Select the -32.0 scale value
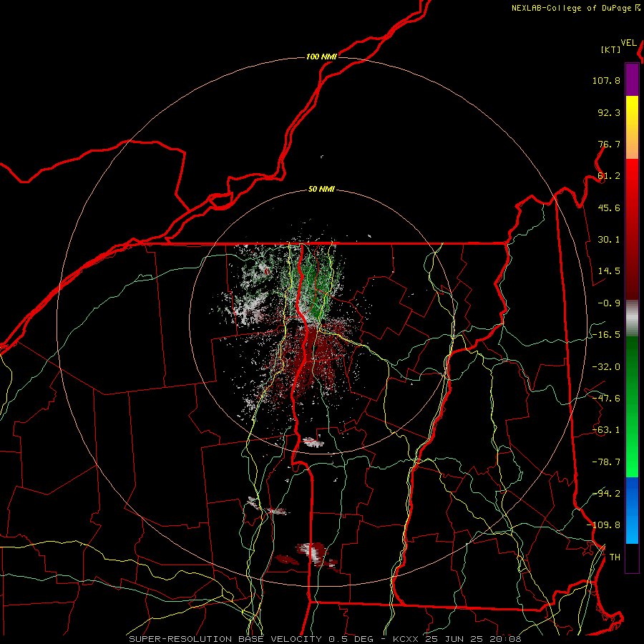 point(606,367)
